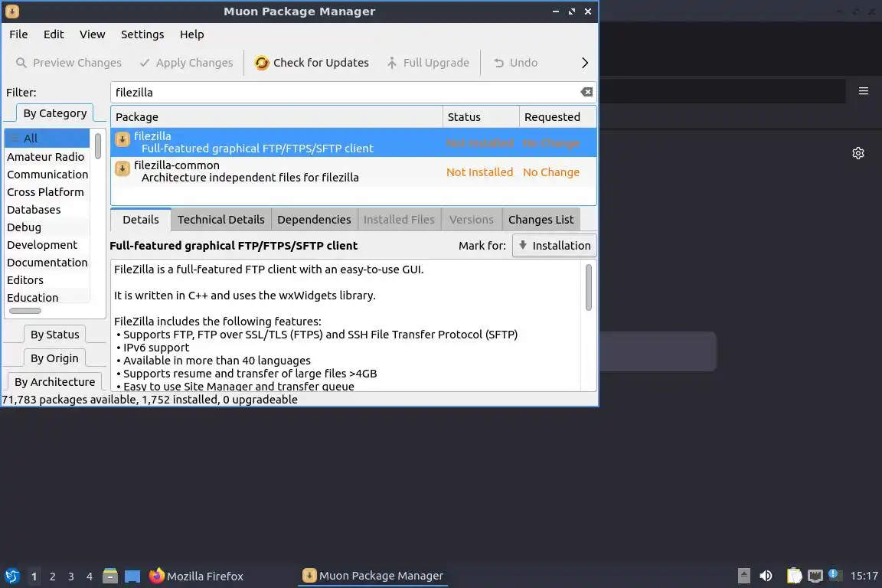The width and height of the screenshot is (882, 588).
Task: Open the View menu
Action: [x=92, y=34]
